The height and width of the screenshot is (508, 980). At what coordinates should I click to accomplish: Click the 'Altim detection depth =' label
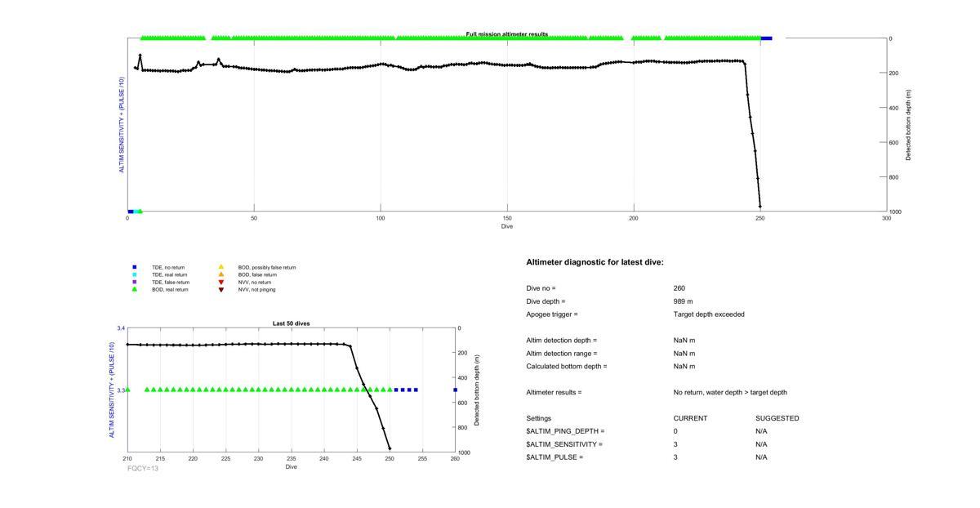(562, 341)
